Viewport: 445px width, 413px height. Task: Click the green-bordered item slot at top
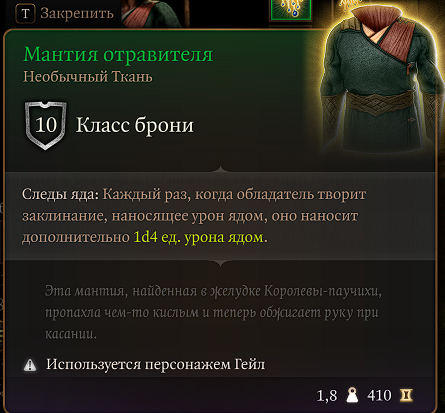[290, 9]
